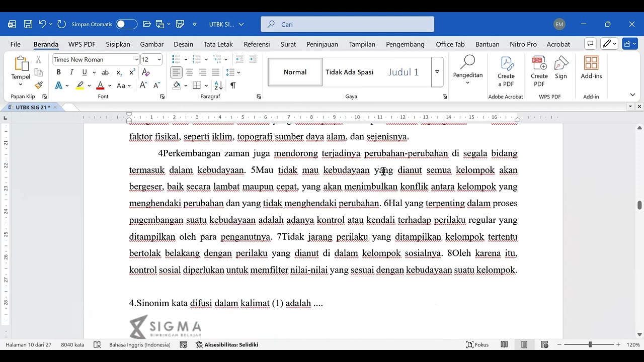The width and height of the screenshot is (644, 362).
Task: Toggle Italic formatting
Action: coord(71,72)
